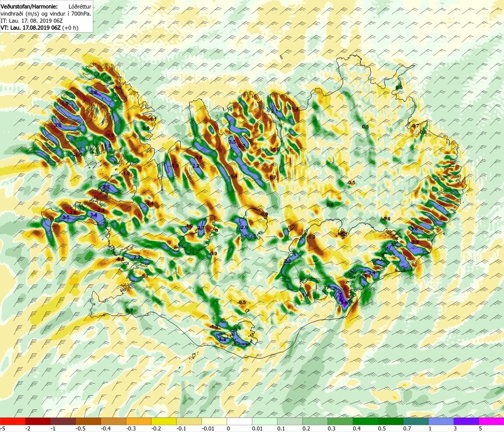Click the '3.3' value on the map

[x=222, y=339]
